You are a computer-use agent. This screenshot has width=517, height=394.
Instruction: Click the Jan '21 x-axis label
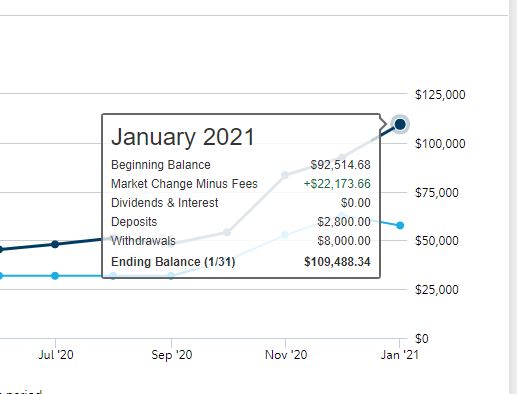click(400, 355)
